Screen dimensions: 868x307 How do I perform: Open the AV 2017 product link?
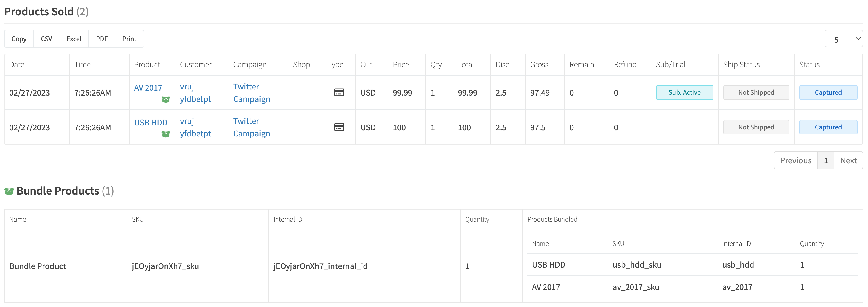[148, 87]
